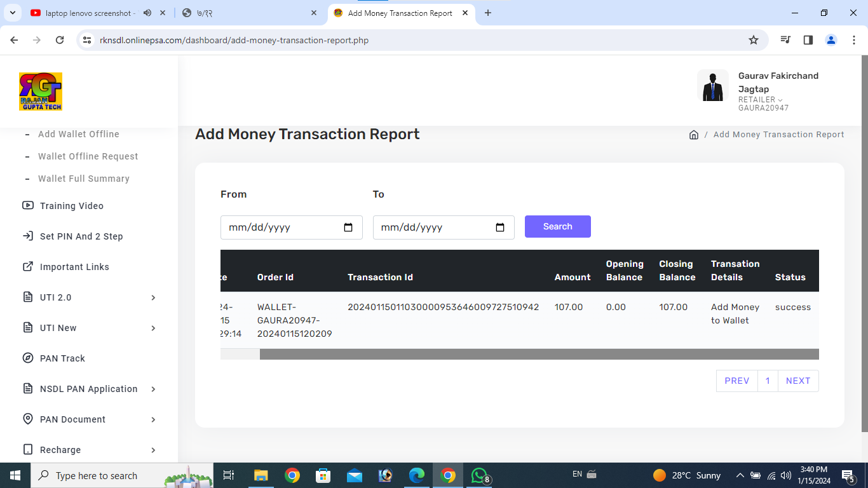
Task: Open the PAN Track compass icon item
Action: tap(28, 358)
